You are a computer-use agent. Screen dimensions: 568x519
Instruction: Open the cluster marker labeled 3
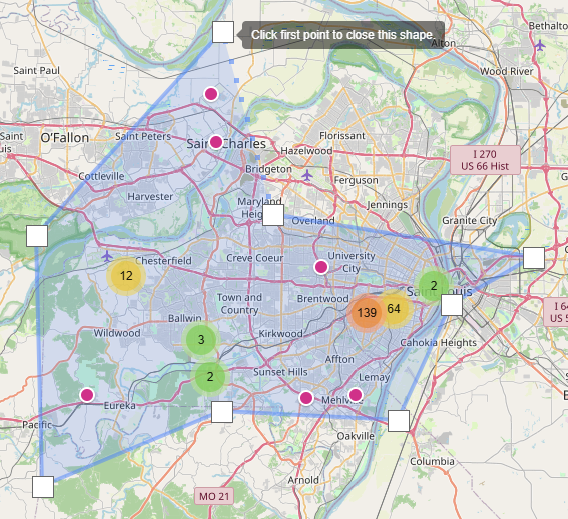tap(201, 340)
